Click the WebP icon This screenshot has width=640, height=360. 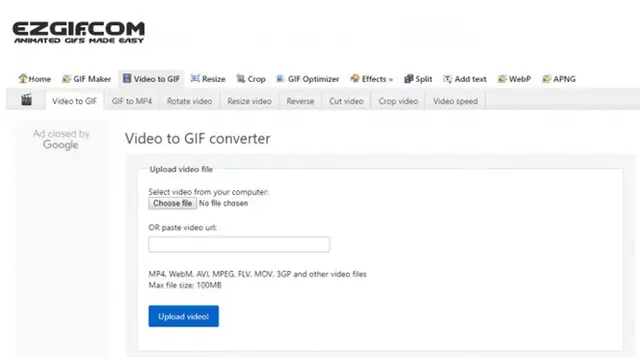click(x=502, y=79)
